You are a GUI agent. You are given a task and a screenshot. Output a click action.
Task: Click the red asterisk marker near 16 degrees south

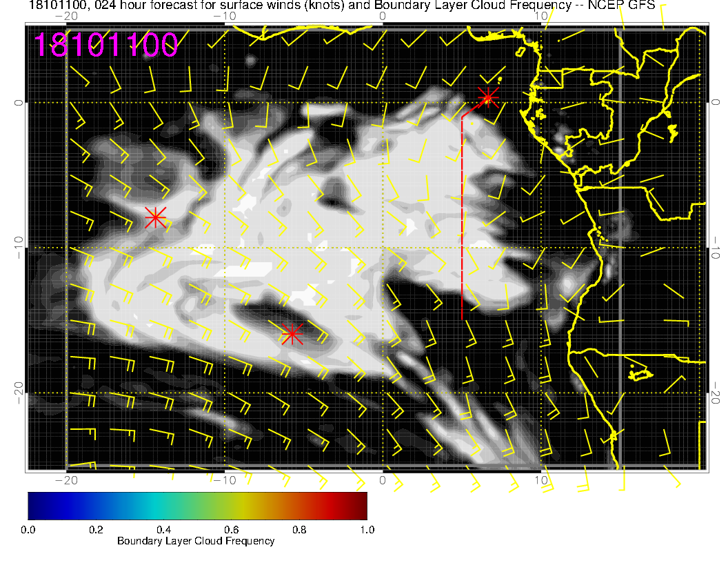pos(292,333)
